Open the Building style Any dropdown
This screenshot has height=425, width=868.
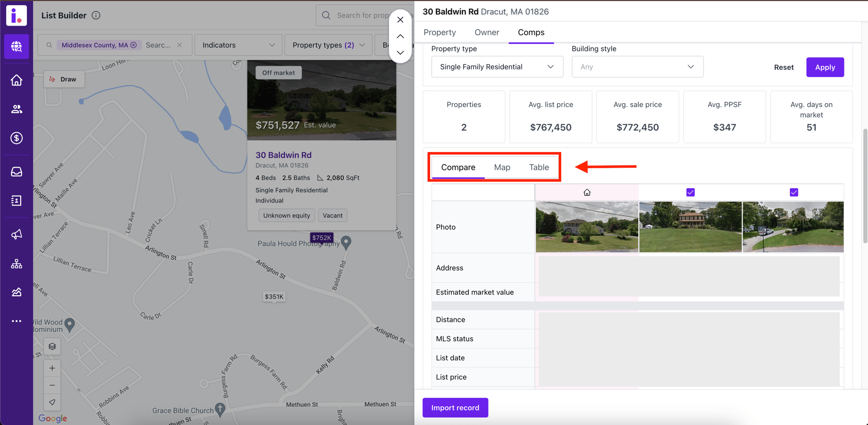pos(637,67)
